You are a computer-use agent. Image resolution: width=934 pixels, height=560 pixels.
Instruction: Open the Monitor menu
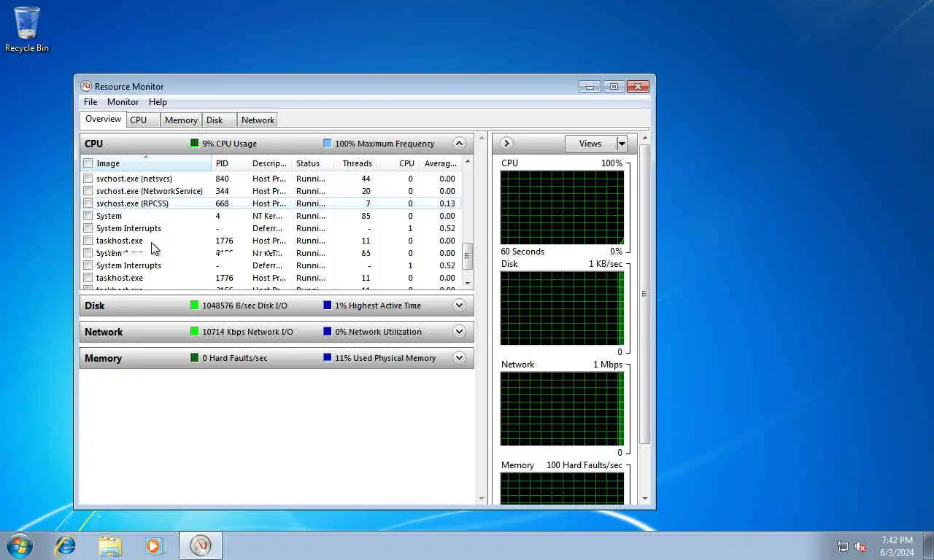tap(123, 102)
